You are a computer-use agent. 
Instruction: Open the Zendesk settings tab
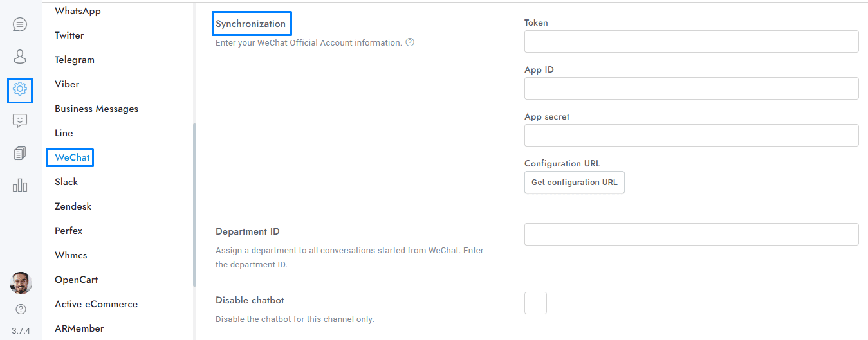click(73, 206)
